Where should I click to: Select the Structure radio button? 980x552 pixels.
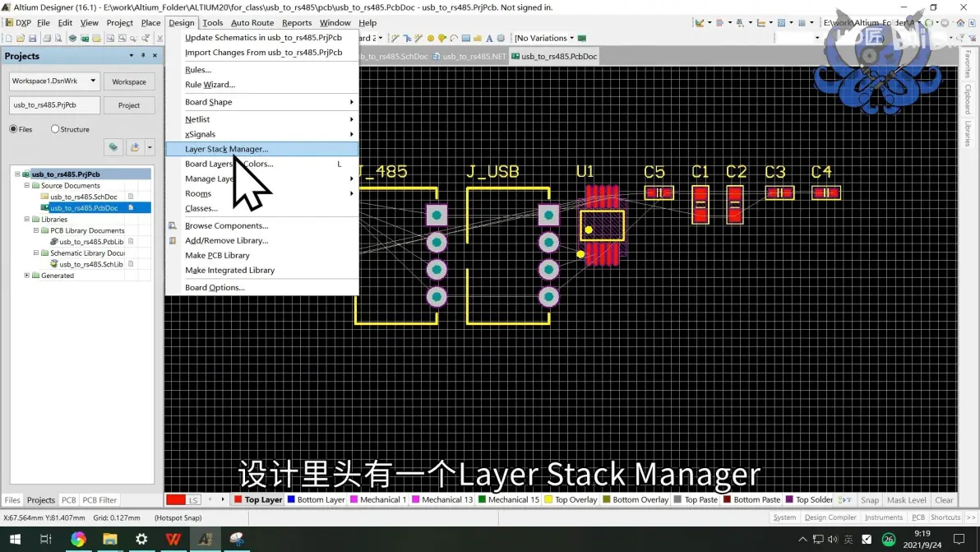pos(55,129)
